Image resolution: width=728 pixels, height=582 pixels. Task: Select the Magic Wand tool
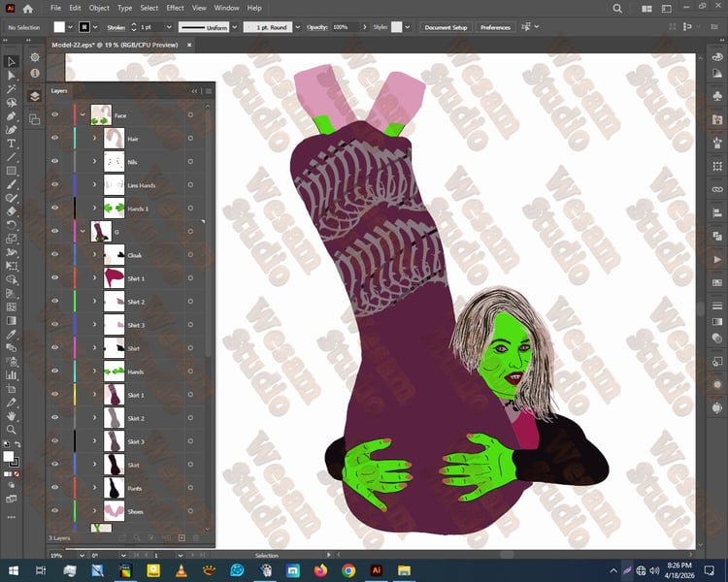click(11, 88)
